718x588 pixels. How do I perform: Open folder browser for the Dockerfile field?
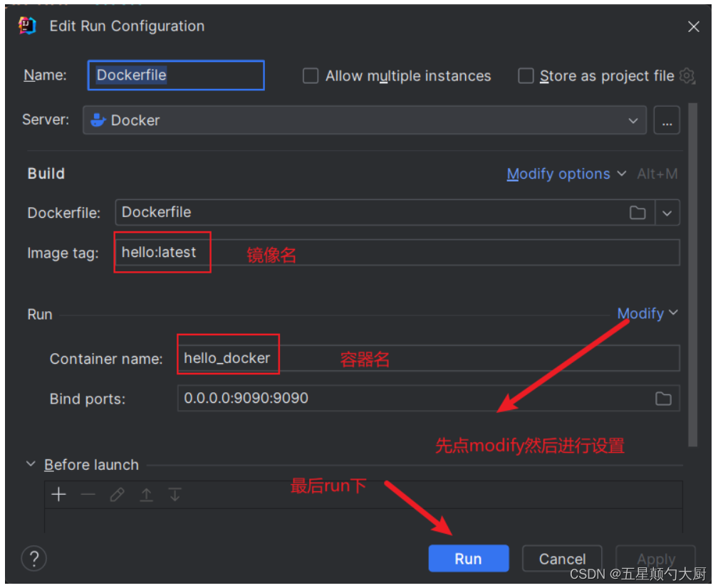(x=638, y=212)
